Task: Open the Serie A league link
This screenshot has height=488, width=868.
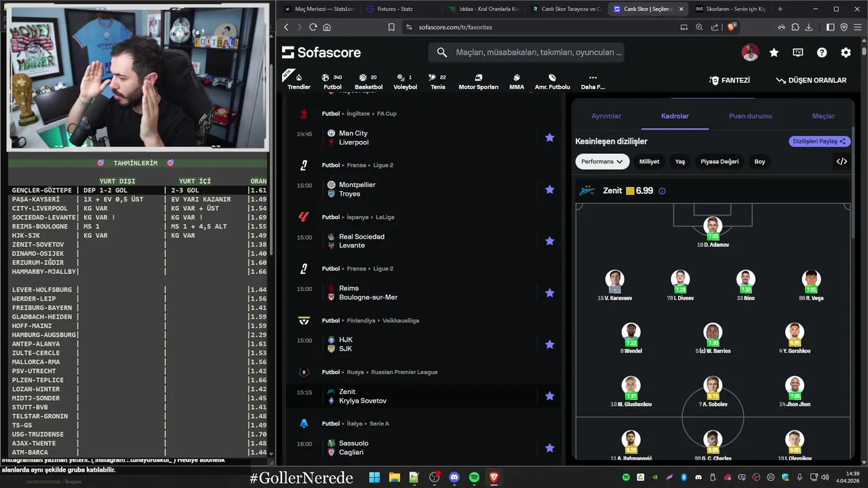Action: pos(378,424)
